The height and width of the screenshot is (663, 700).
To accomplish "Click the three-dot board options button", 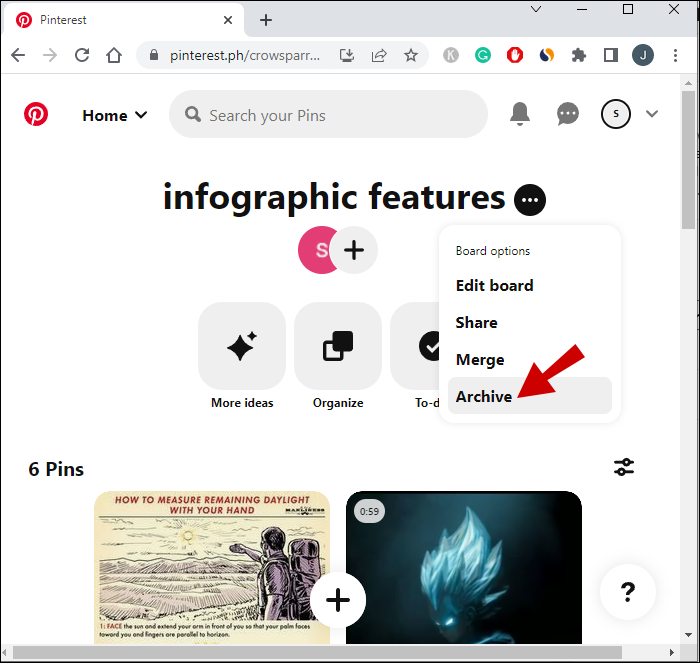I will click(x=529, y=200).
